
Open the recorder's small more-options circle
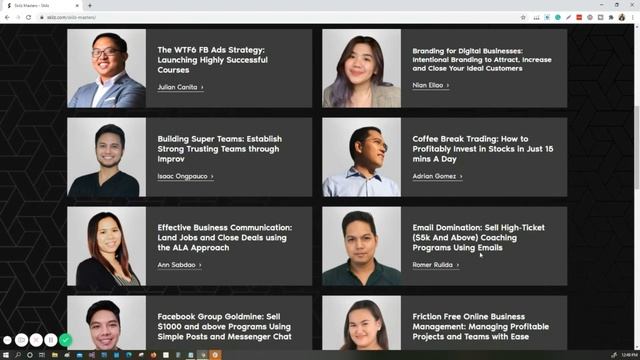[7, 340]
